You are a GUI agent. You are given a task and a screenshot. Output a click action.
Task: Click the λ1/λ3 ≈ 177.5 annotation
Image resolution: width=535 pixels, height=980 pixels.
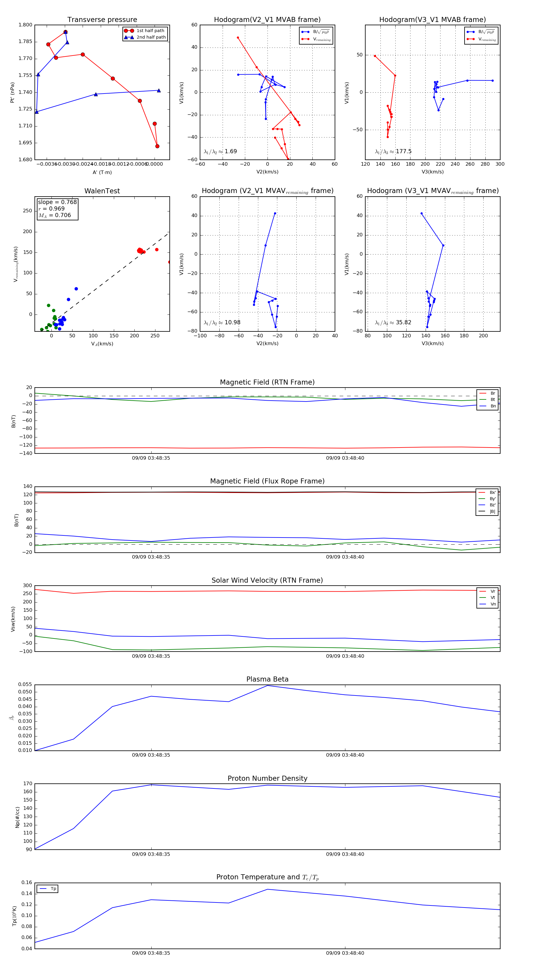pos(393,151)
